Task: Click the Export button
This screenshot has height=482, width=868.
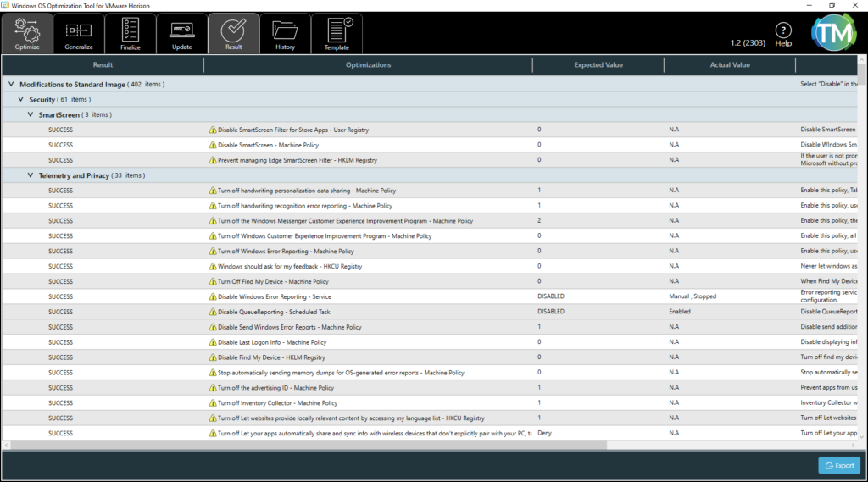Action: (x=838, y=465)
